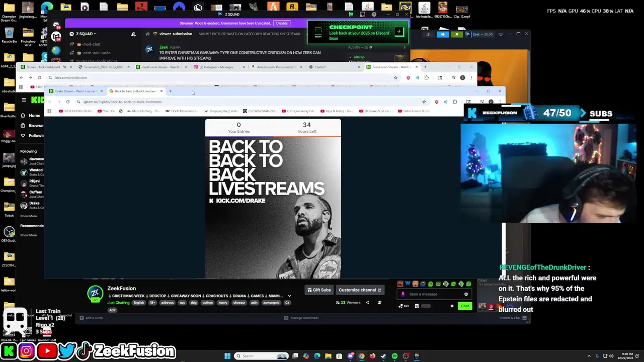The height and width of the screenshot is (362, 644).
Task: Click the Steam notifications bell icon
Action: [457, 34]
